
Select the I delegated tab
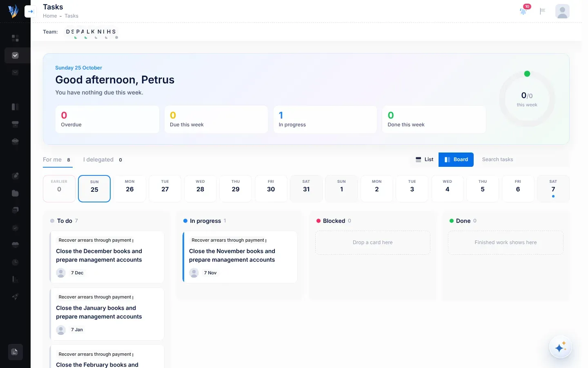(x=102, y=160)
